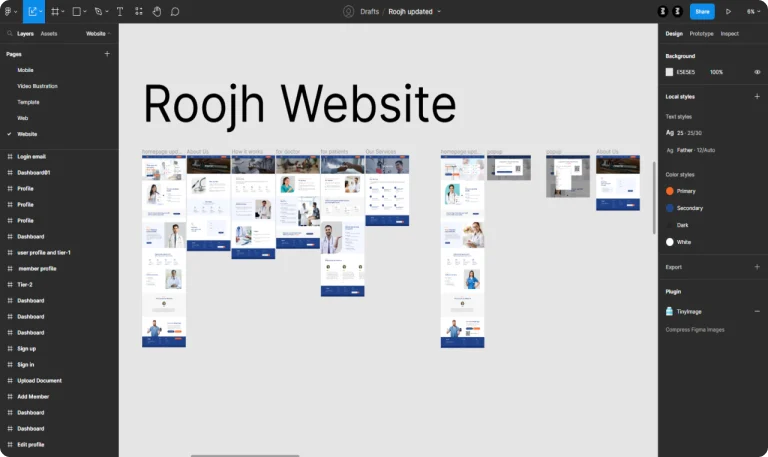This screenshot has width=768, height=457.
Task: Collapse the Website pages dropdown
Action: pyautogui.click(x=98, y=33)
